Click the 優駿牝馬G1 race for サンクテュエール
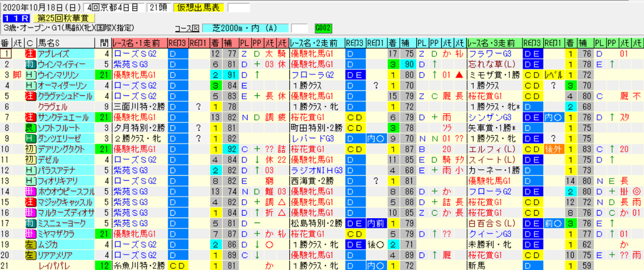 coord(140,117)
